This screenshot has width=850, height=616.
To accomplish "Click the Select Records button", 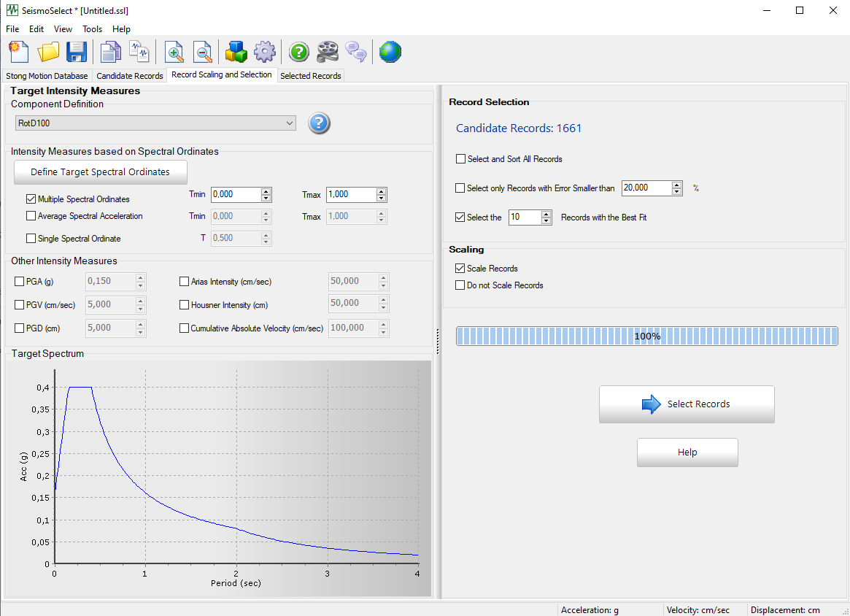I will [x=687, y=404].
